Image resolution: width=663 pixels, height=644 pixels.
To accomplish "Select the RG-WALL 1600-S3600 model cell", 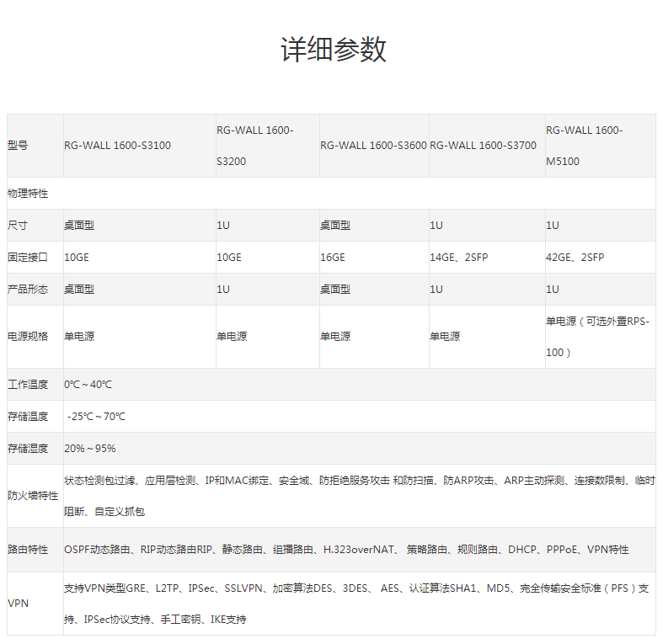I will tap(372, 146).
